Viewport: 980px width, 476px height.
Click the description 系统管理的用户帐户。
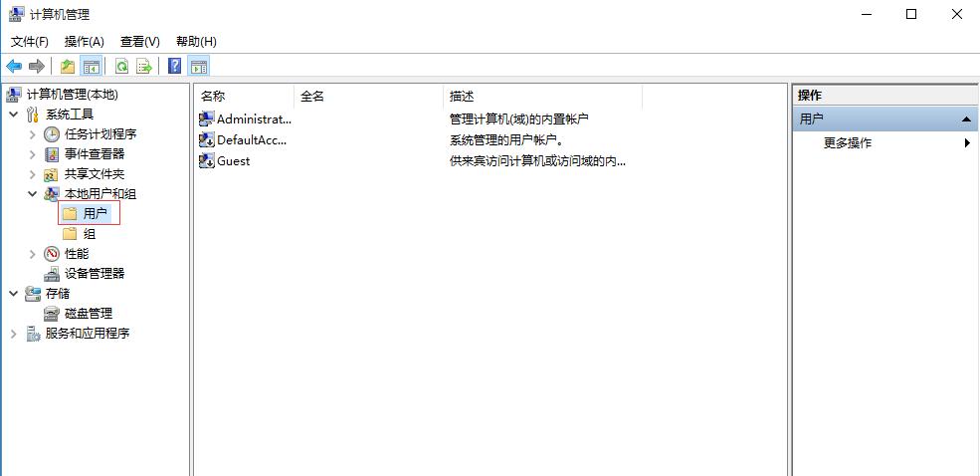[506, 139]
